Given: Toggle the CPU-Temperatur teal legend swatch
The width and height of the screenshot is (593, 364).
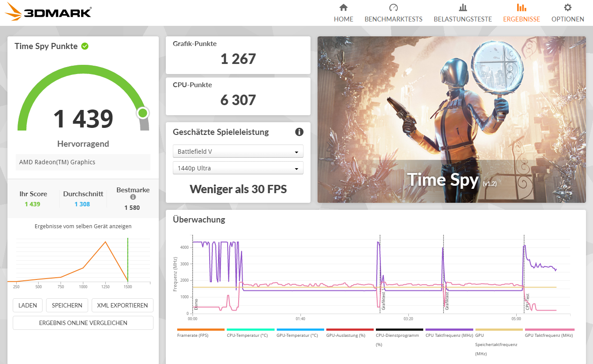Looking at the screenshot, I should pyautogui.click(x=250, y=329).
